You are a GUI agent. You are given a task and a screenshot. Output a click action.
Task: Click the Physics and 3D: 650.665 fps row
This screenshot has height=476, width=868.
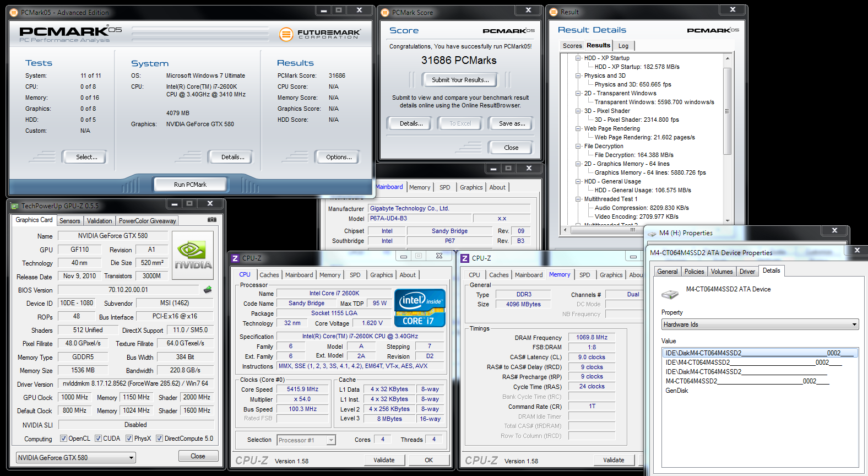633,84
